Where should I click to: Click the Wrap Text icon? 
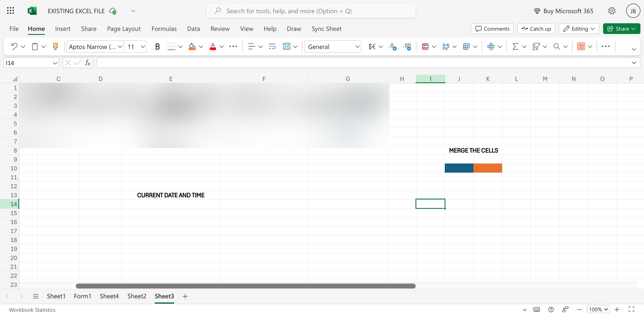pyautogui.click(x=272, y=47)
